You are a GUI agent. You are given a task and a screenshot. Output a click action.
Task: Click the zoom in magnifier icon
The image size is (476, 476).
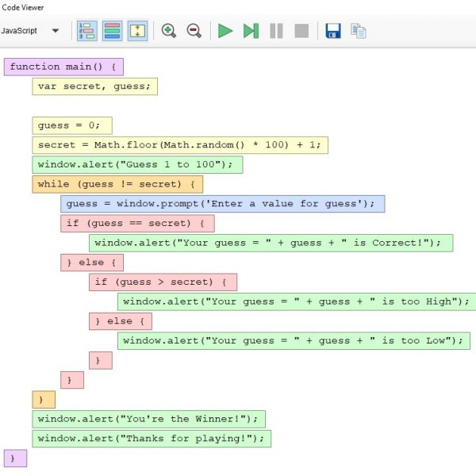[x=168, y=31]
